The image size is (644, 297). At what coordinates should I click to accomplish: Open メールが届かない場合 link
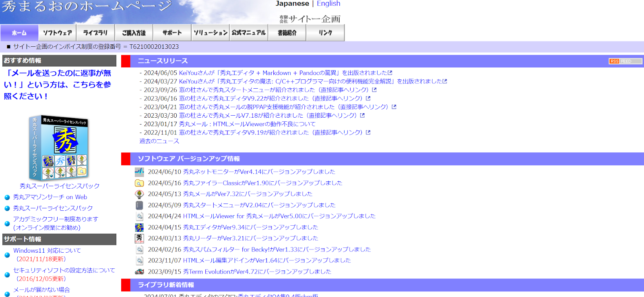tap(41, 290)
